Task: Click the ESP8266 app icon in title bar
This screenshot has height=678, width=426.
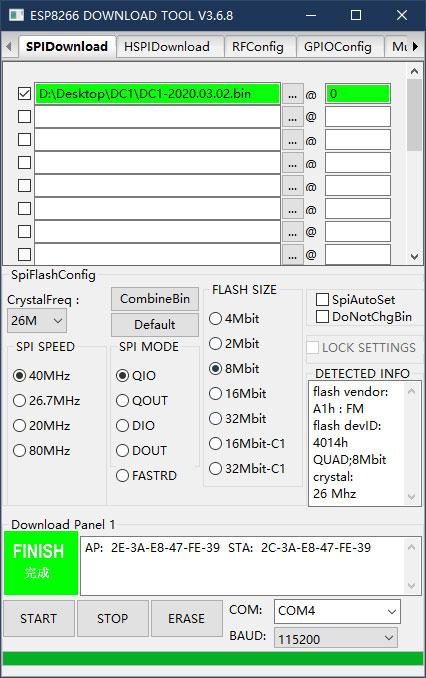Action: pos(16,15)
